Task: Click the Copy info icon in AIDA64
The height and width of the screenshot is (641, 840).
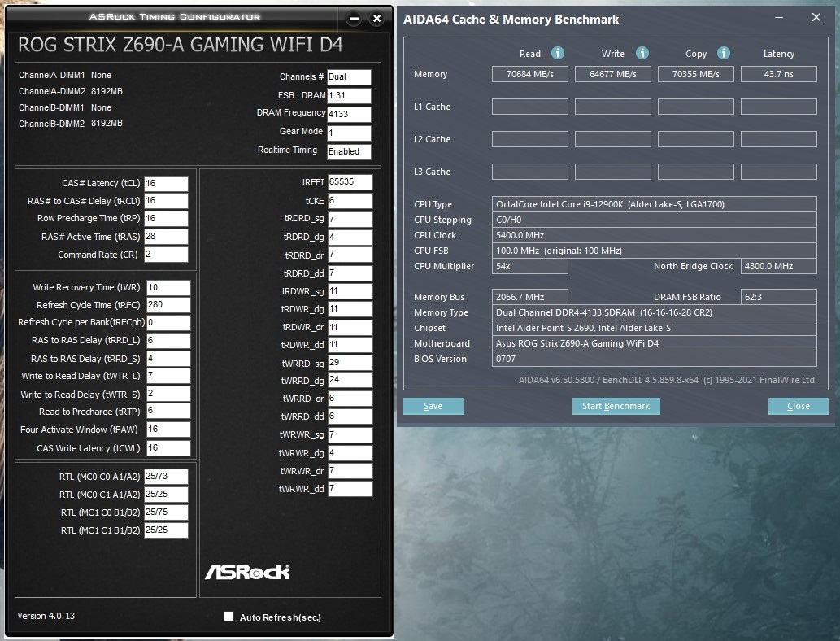Action: (723, 53)
